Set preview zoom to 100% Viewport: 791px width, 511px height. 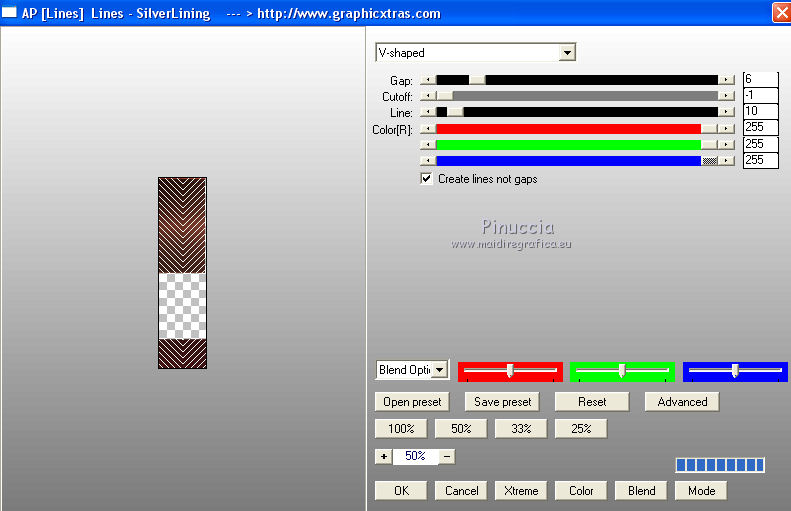(x=401, y=429)
